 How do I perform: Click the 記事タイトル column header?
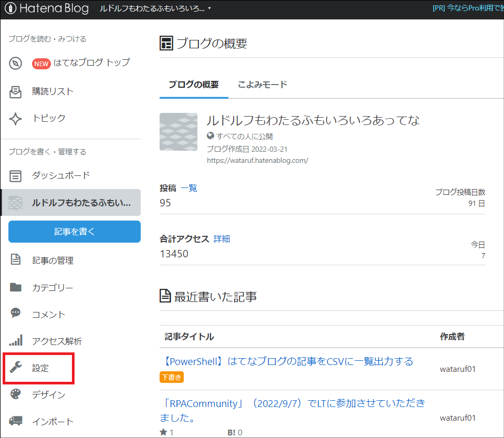point(190,337)
